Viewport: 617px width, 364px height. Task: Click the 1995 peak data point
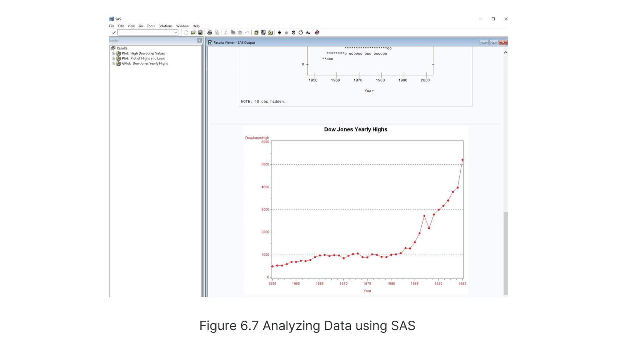[462, 160]
